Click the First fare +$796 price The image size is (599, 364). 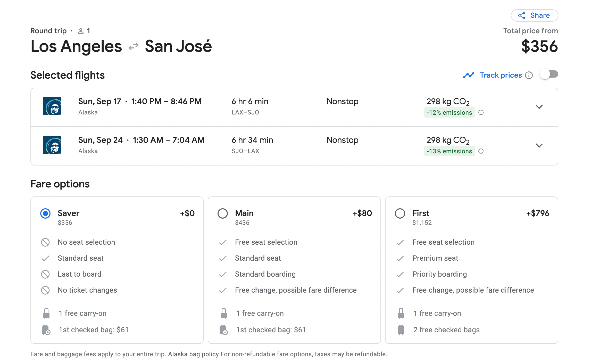537,213
